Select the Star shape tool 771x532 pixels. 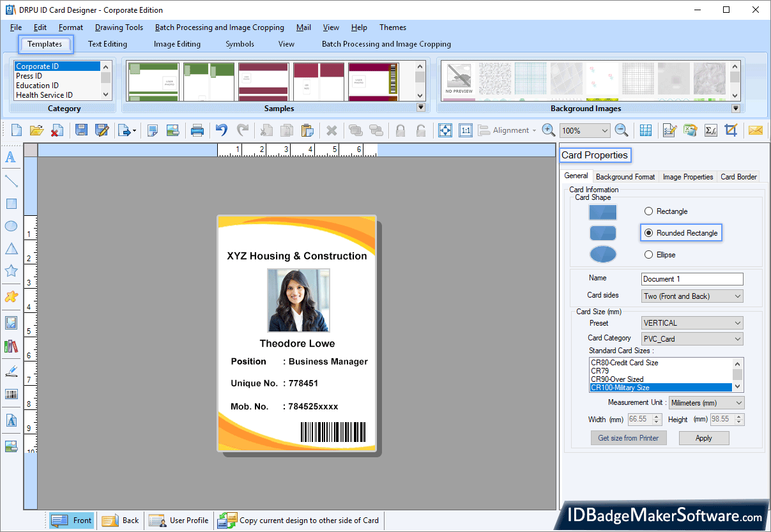(11, 271)
